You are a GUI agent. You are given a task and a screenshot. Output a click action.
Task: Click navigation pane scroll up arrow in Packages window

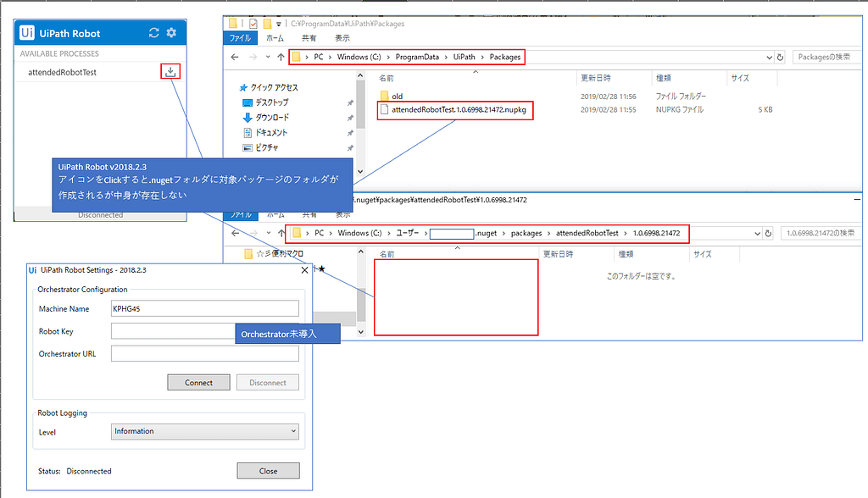pos(360,75)
